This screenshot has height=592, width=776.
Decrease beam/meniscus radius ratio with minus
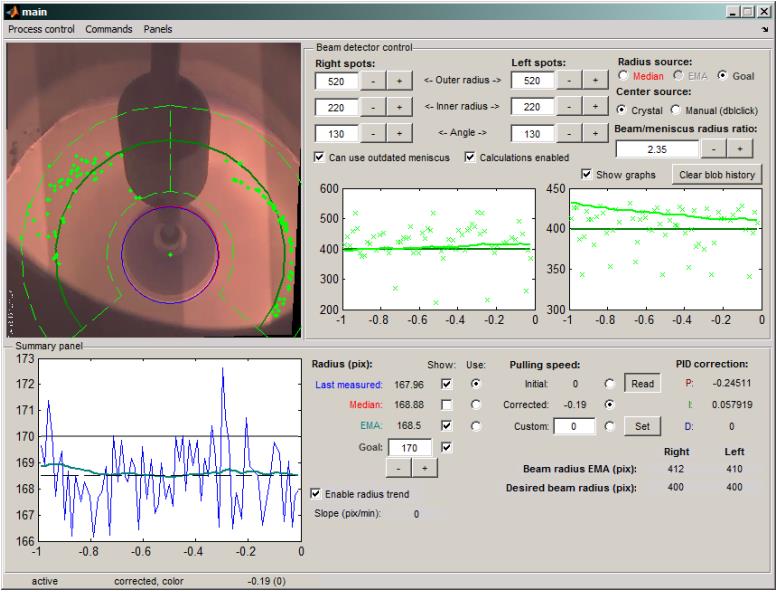click(714, 148)
